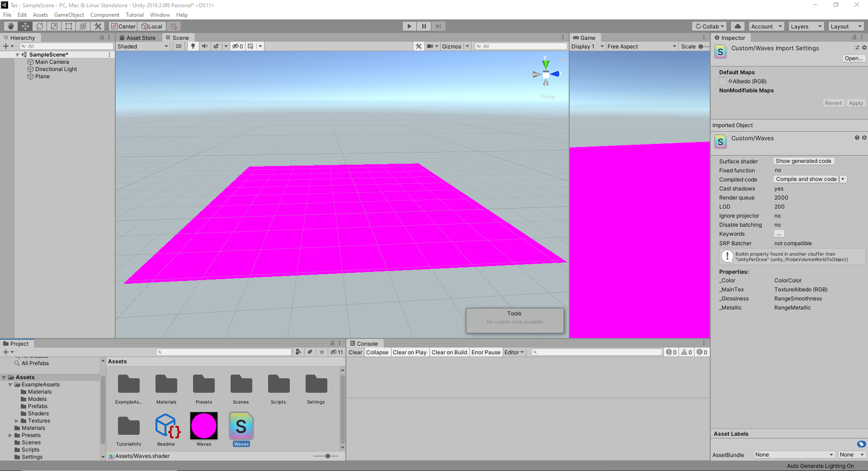This screenshot has width=868, height=471.
Task: Open the Window menu
Action: tap(160, 15)
